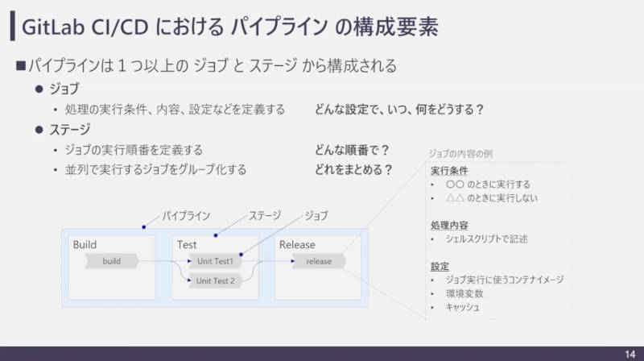Viewport: 644px width, 361px height.
Task: Select the 'ステージ' bullet heading
Action: (70, 130)
